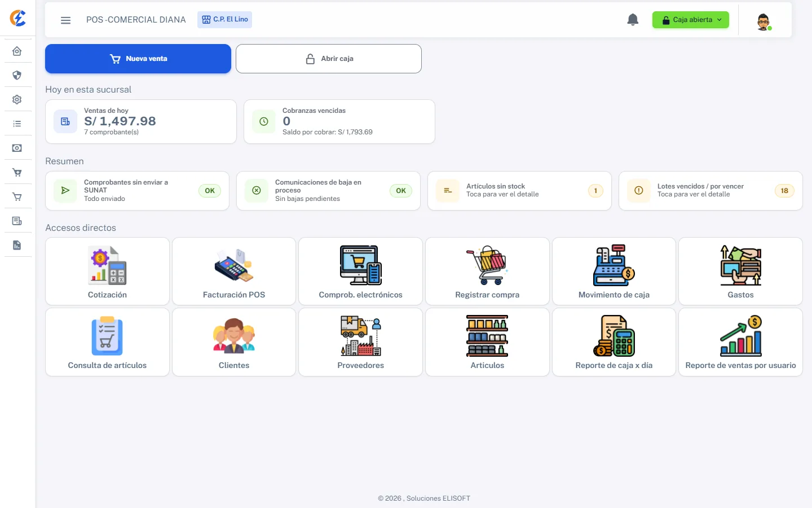
Task: Open the shield icon in the sidebar
Action: point(17,75)
